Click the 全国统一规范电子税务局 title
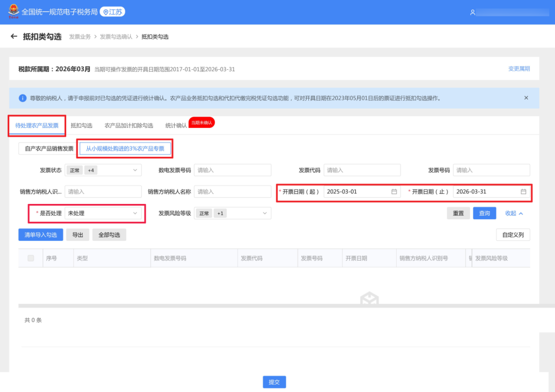 60,12
